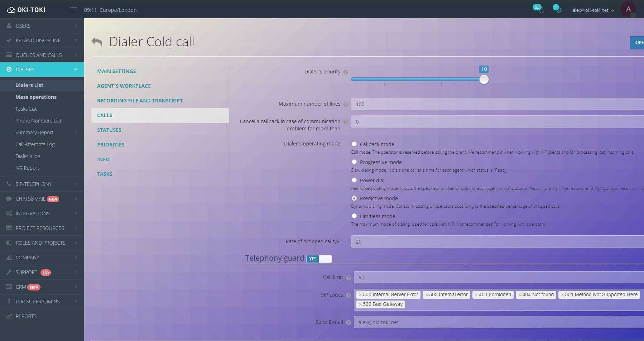644x341 pixels.
Task: Open the Main Settings tab
Action: coord(116,71)
